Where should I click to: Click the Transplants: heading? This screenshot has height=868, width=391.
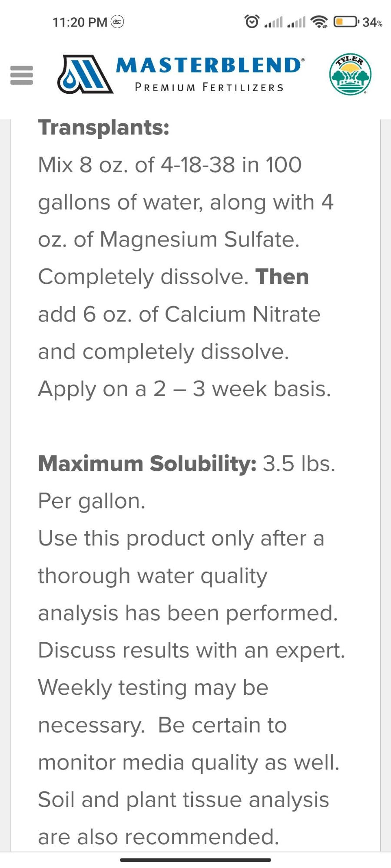coord(104,128)
